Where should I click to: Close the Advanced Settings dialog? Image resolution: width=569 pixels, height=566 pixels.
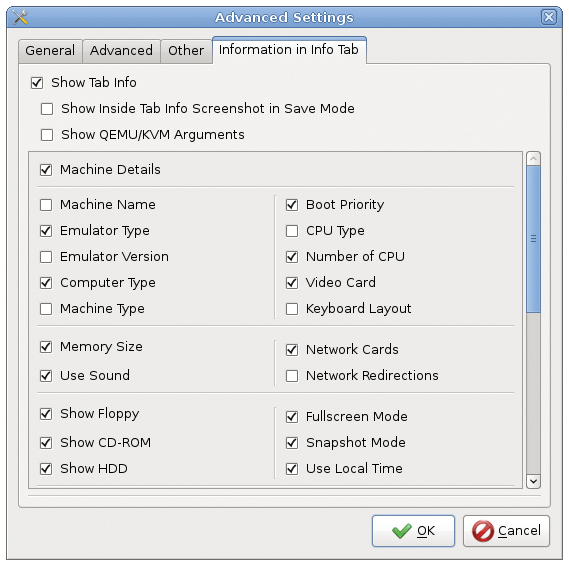point(549,17)
